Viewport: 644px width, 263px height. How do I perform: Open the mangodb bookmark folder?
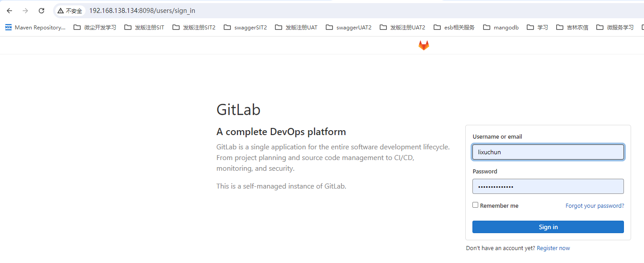[x=500, y=28]
